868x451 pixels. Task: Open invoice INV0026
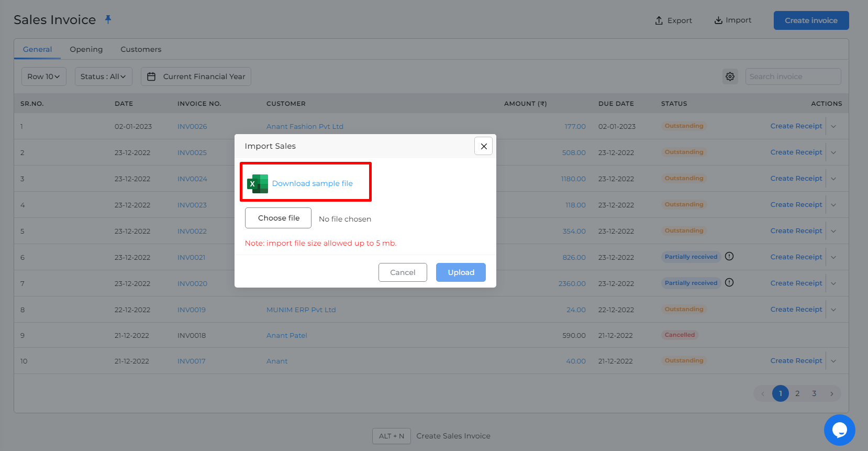click(x=192, y=126)
